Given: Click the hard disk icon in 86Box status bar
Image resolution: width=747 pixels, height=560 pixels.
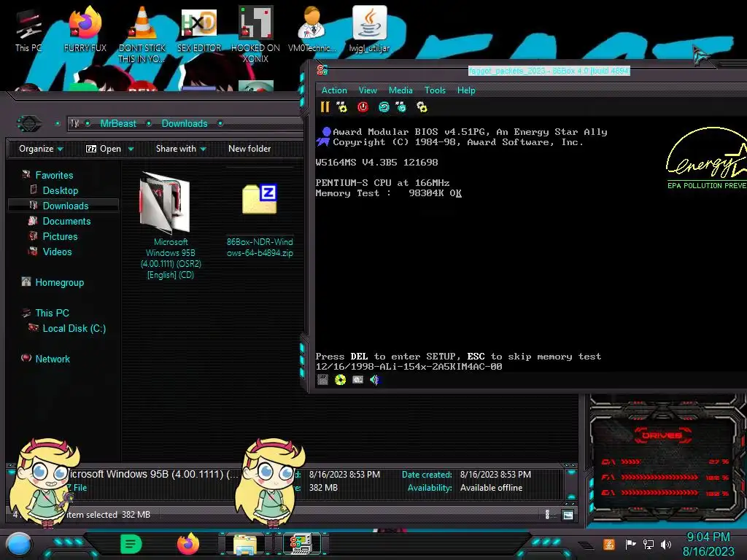Looking at the screenshot, I should [357, 379].
